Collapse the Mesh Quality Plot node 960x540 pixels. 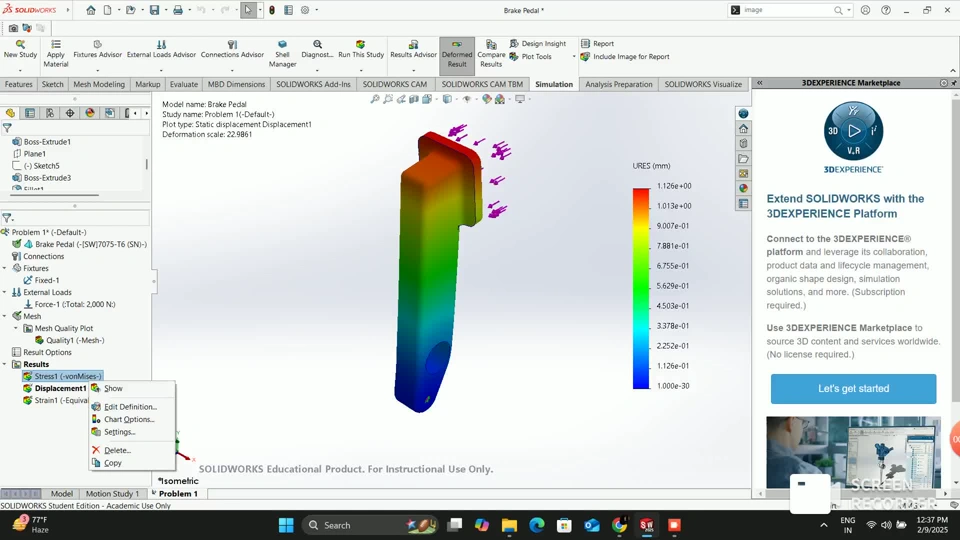point(17,328)
